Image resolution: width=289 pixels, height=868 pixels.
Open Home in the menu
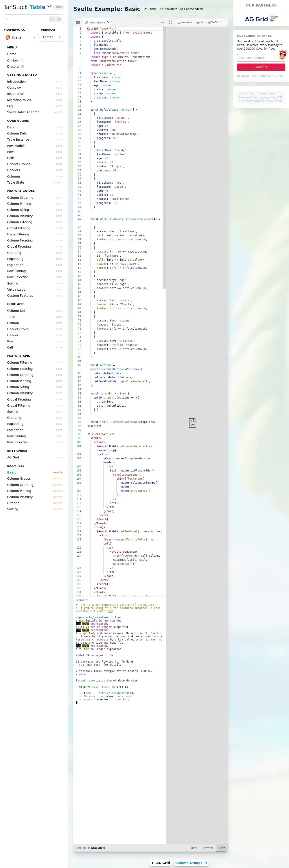[12, 54]
